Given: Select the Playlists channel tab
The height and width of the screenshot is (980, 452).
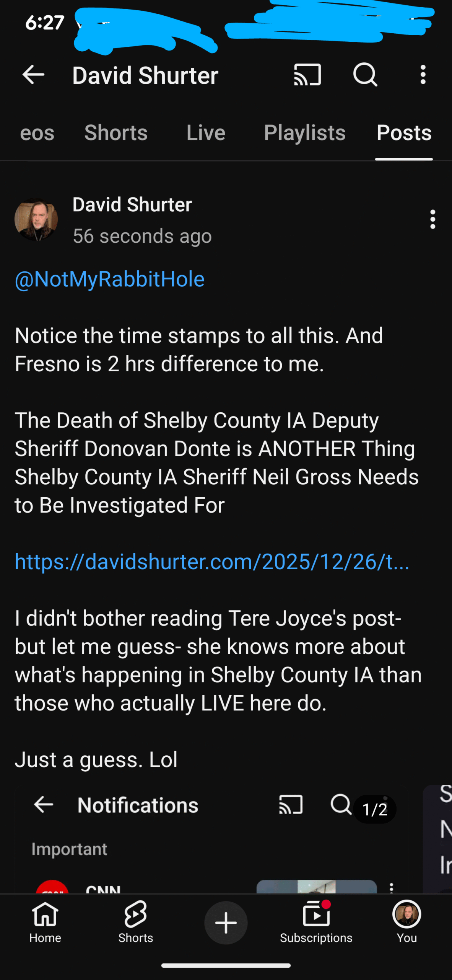Looking at the screenshot, I should [x=304, y=133].
